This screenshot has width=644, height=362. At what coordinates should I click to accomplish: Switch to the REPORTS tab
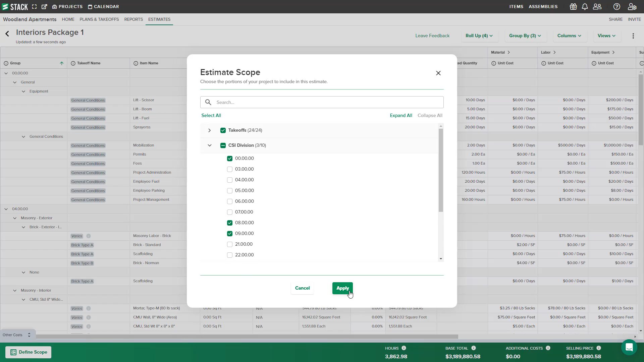[x=133, y=19]
